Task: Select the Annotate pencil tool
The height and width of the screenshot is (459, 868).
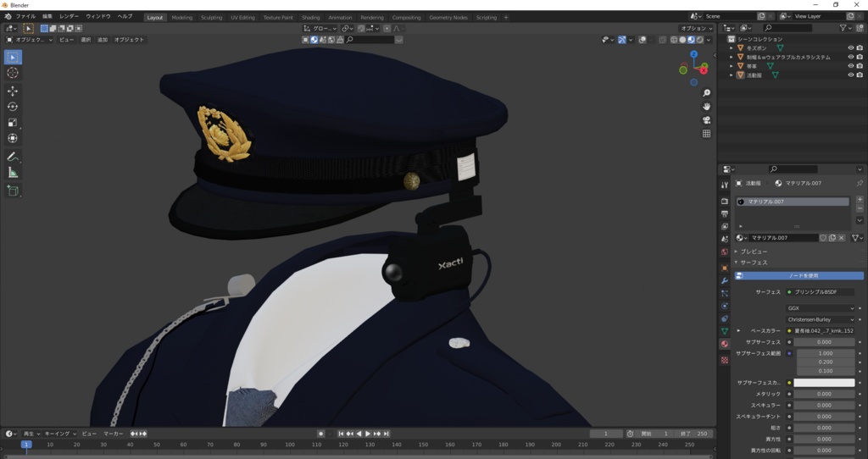Action: pyautogui.click(x=13, y=157)
